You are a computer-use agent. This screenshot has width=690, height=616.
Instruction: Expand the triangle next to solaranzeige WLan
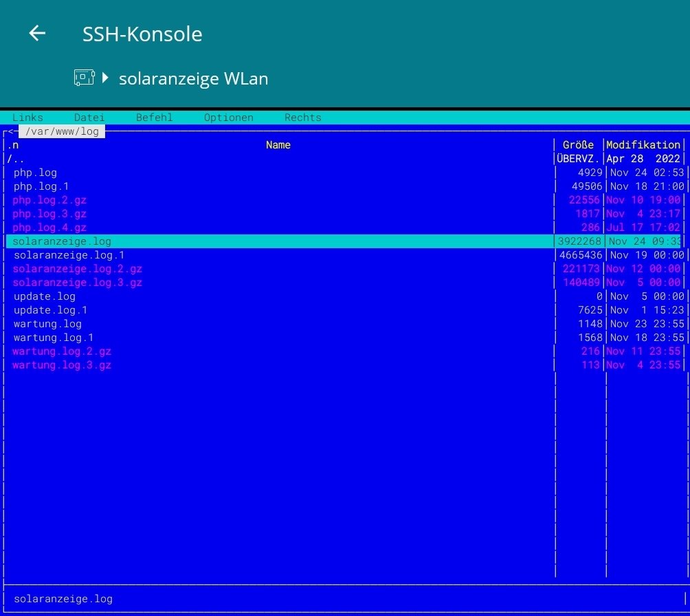[105, 78]
